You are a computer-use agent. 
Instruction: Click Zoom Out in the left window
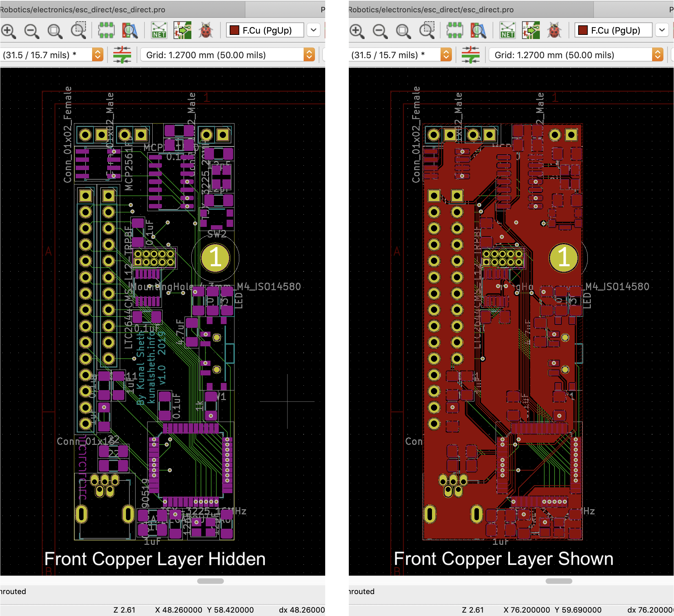pos(32,31)
